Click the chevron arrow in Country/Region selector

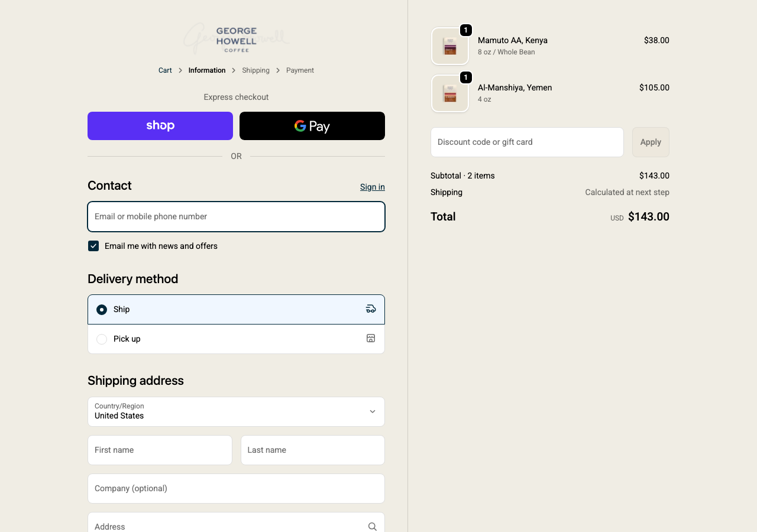(373, 411)
